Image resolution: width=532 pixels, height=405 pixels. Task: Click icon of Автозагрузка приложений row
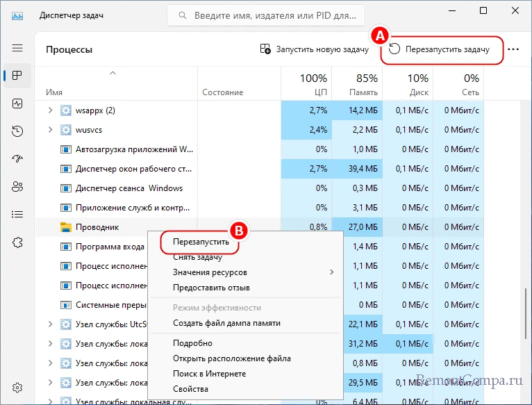pyautogui.click(x=66, y=149)
